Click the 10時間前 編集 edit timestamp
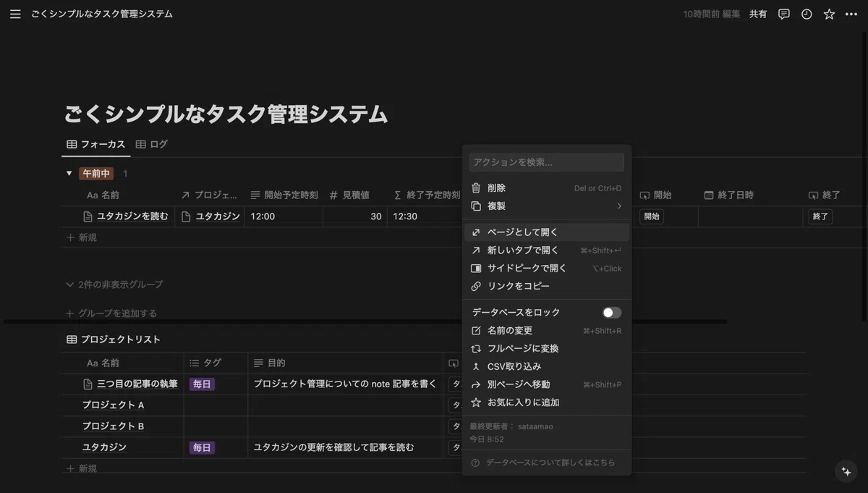Viewport: 868px width, 493px height. click(712, 14)
